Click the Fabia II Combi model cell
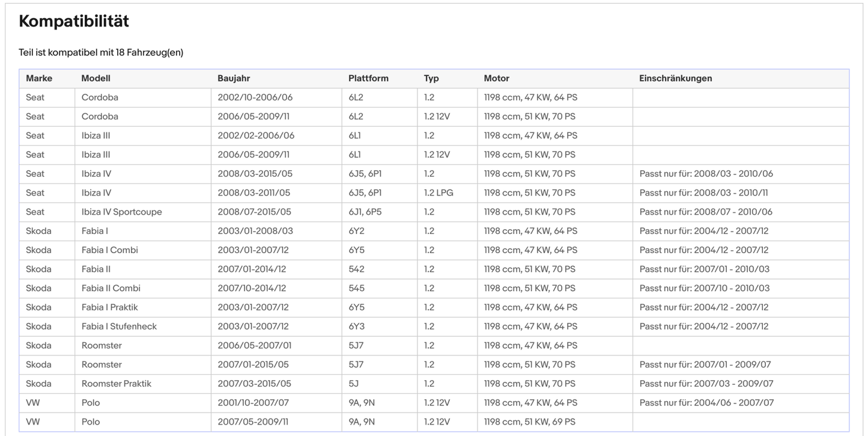 click(111, 288)
